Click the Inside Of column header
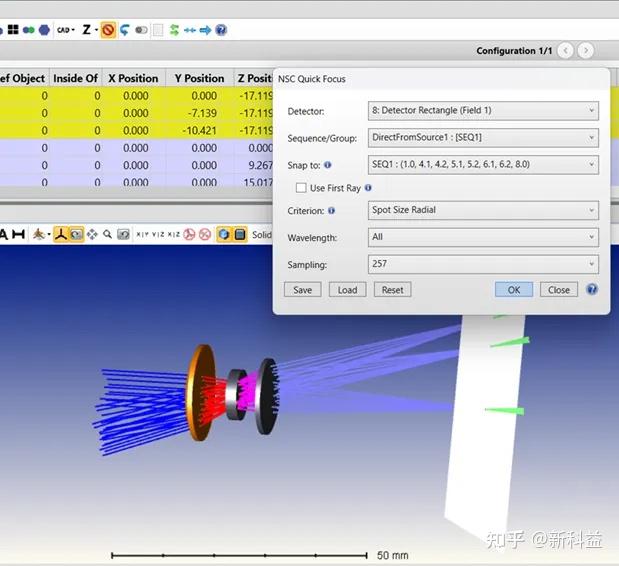This screenshot has height=566, width=619. 75,78
